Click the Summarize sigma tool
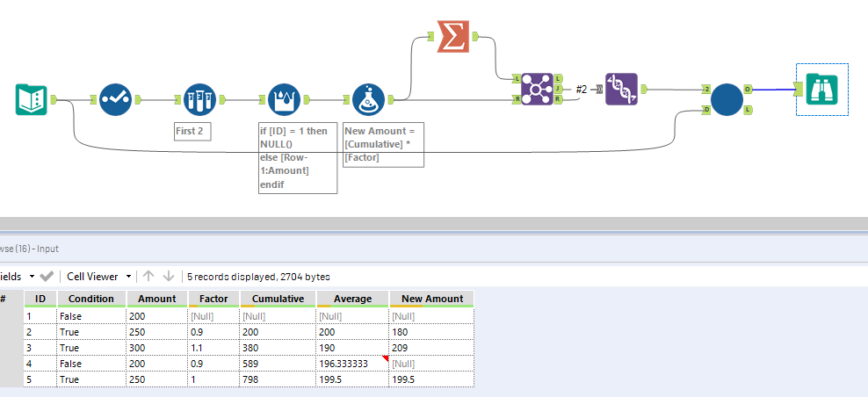The image size is (868, 397). tap(453, 37)
